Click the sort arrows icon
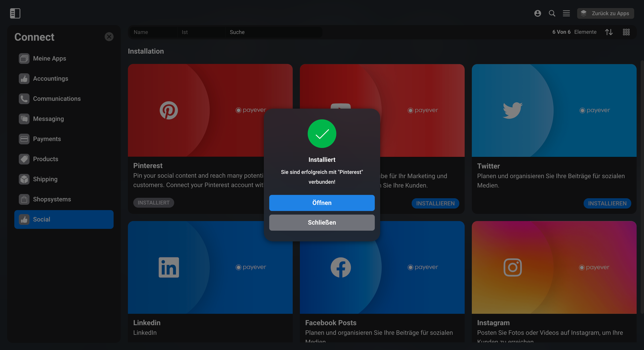 point(609,32)
